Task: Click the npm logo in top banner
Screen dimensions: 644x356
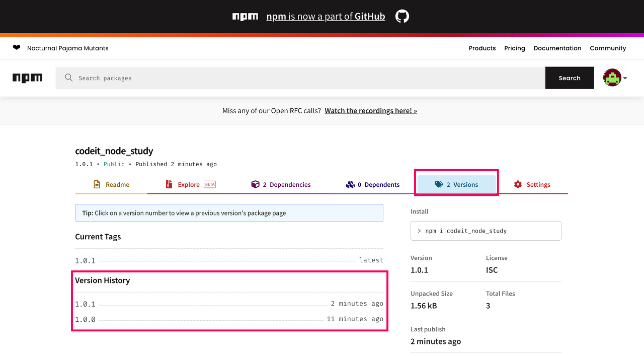Action: coord(245,17)
